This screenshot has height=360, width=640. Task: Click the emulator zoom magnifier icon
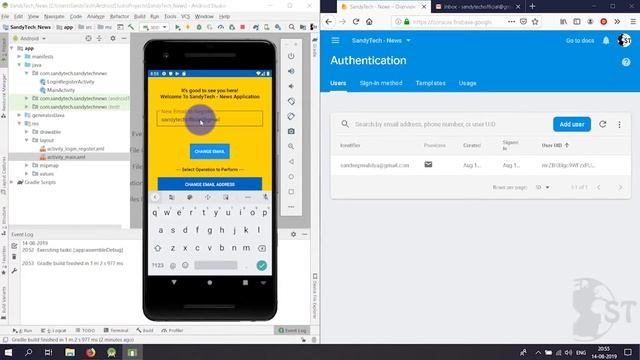[x=291, y=146]
